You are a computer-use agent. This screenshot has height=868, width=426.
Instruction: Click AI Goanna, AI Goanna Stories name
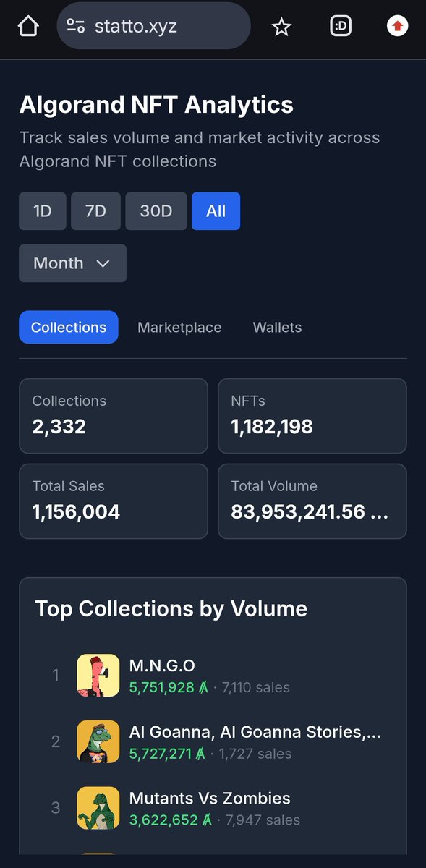(255, 732)
